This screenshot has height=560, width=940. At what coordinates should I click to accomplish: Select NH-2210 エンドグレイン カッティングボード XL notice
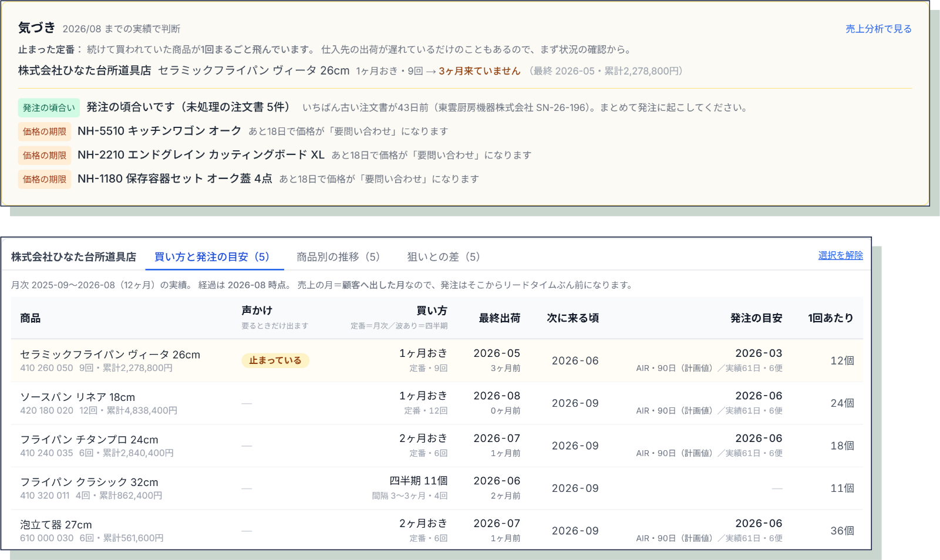coord(201,155)
